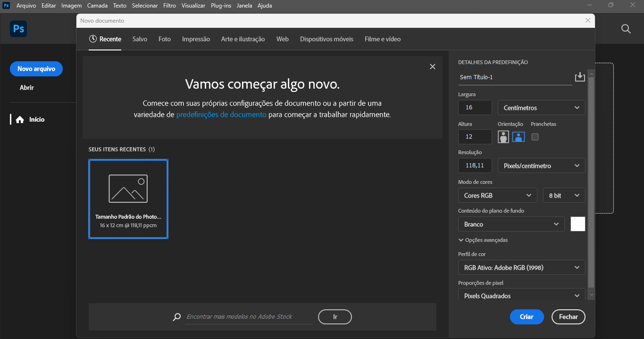Click the Início home icon in sidebar

[x=20, y=120]
